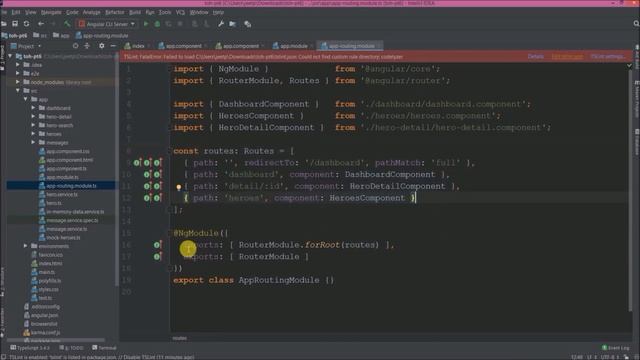640x360 pixels.
Task: Open Project panel gear options
Action: point(102,46)
